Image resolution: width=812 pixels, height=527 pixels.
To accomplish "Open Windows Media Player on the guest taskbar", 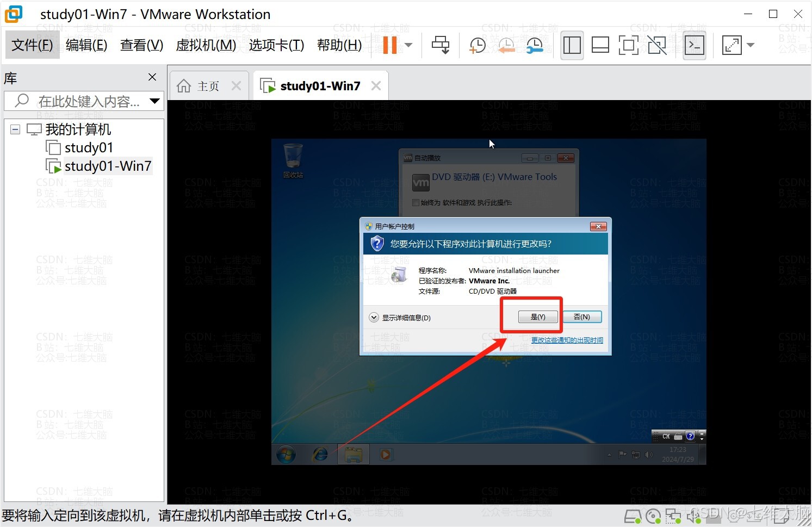I will pyautogui.click(x=386, y=454).
